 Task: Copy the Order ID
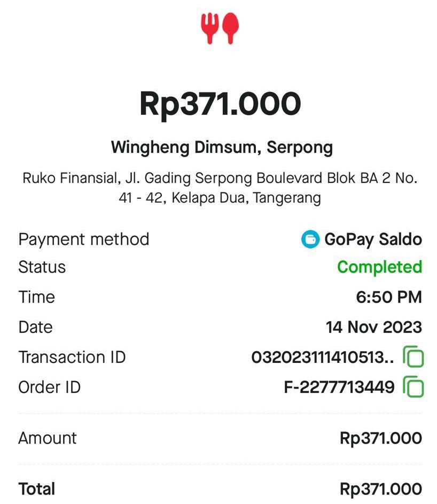pyautogui.click(x=413, y=387)
